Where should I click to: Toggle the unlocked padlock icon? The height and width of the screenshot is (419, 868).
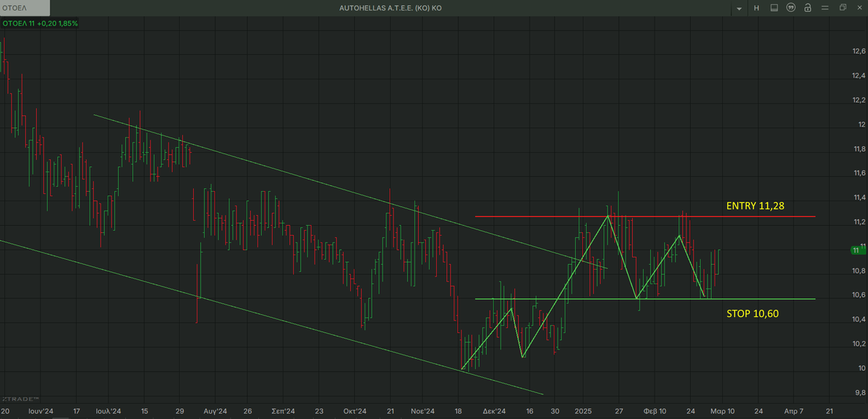coord(808,8)
